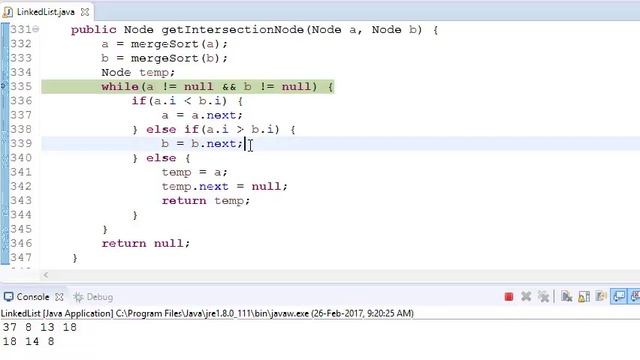Image resolution: width=640 pixels, height=360 pixels.
Task: Toggle Show Console When Standard Out Changes
Action: click(x=619, y=297)
